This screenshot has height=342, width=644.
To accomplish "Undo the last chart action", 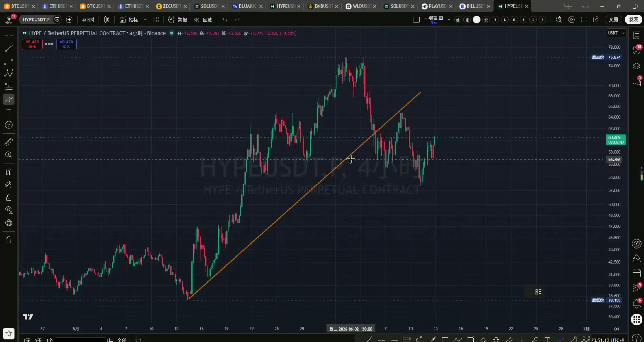I will tap(224, 19).
